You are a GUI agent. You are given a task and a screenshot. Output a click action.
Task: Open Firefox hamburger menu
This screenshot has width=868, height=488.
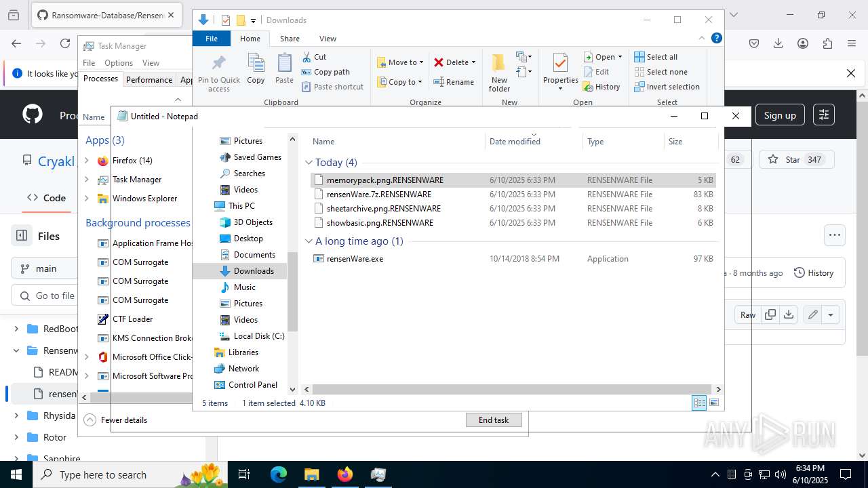coord(852,43)
